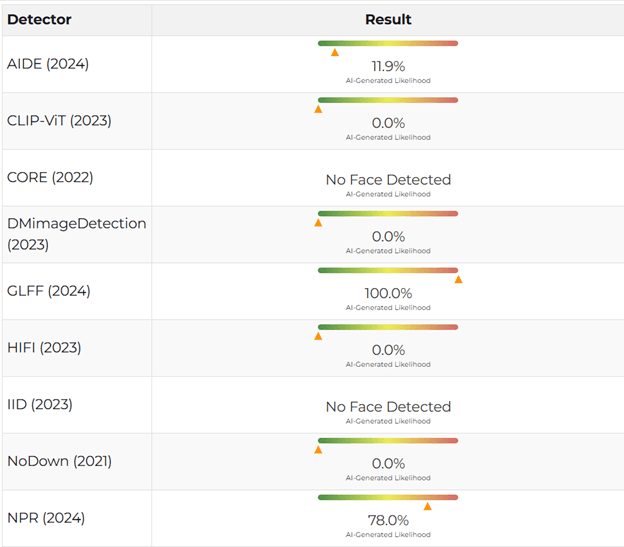Select the CORE (2022) detector row label
The image size is (624, 547).
tap(50, 177)
